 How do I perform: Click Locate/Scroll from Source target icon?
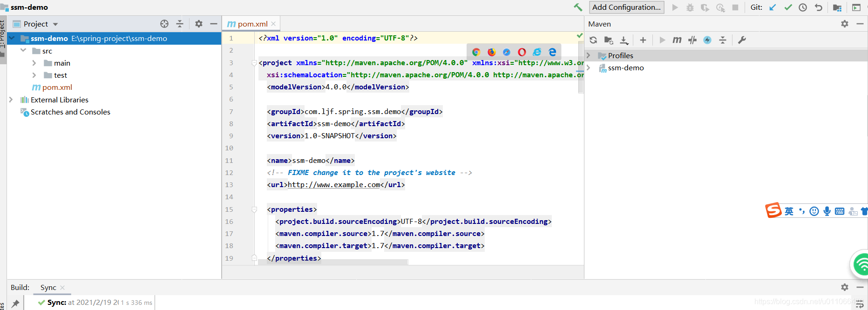[164, 24]
